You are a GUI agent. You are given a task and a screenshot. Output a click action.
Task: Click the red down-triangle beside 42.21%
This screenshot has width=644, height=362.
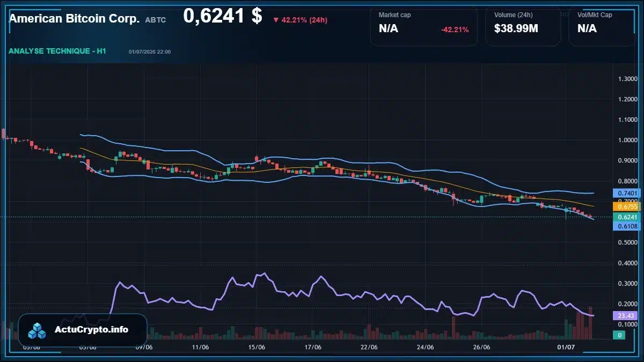tap(276, 20)
